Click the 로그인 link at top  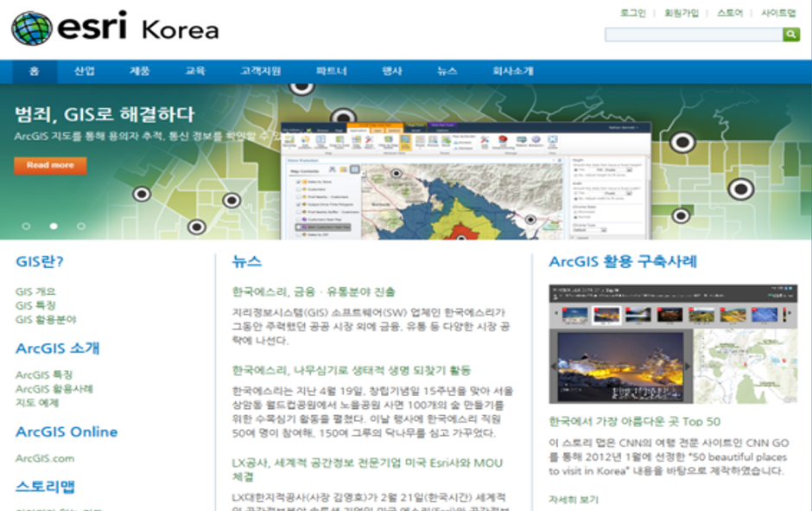coord(632,13)
